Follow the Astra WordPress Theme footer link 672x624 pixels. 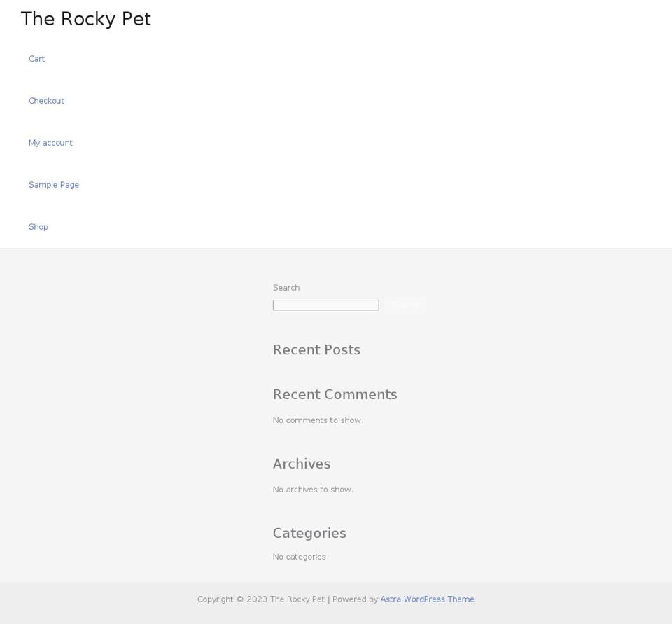coord(427,599)
